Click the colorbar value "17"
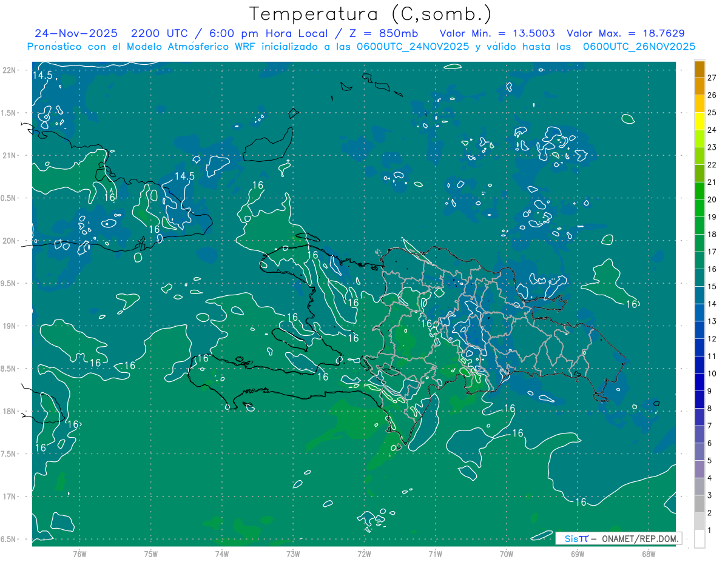Screen dimensions: 728x562 pyautogui.click(x=712, y=252)
